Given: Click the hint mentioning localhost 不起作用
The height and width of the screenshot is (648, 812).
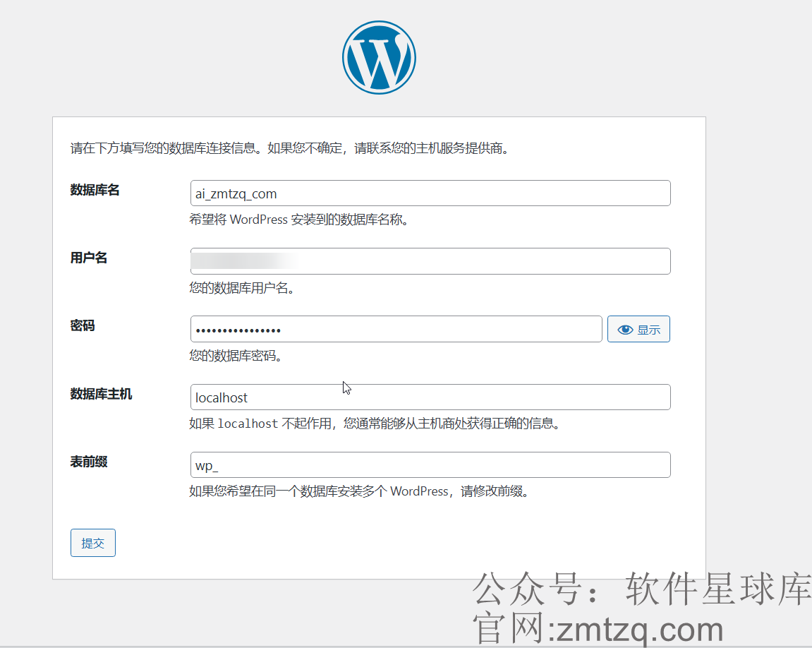Looking at the screenshot, I should 375,424.
